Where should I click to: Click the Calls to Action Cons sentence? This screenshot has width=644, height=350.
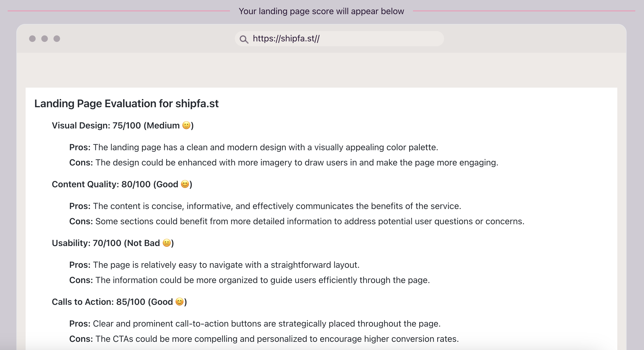(264, 339)
